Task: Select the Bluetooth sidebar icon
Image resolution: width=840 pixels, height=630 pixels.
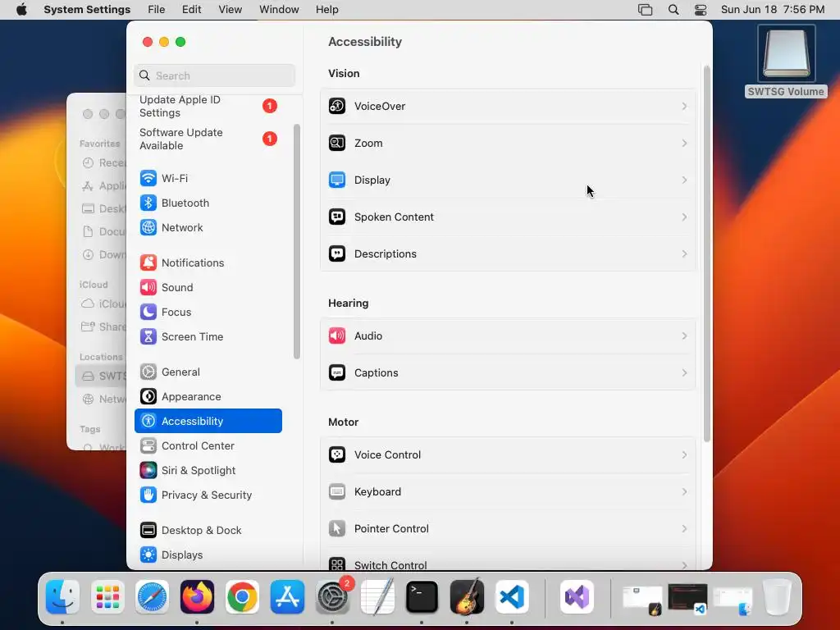Action: click(148, 203)
